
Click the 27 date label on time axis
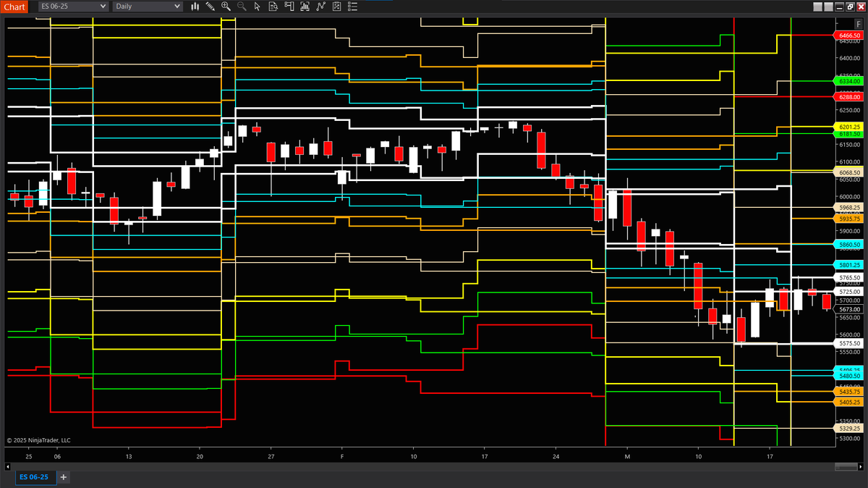click(x=271, y=457)
